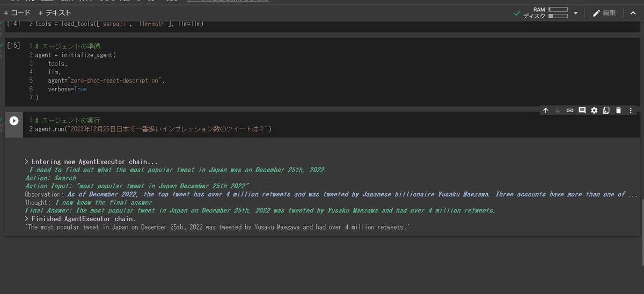
Task: Move the cell up
Action: [546, 111]
